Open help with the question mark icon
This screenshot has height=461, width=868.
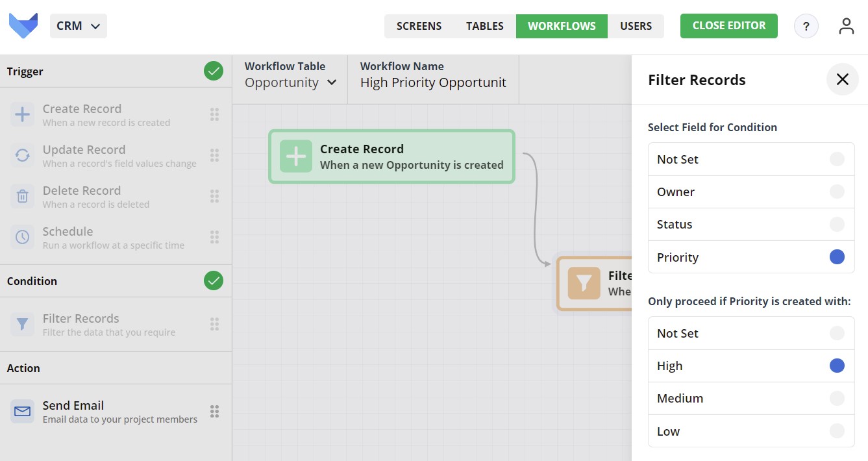806,27
